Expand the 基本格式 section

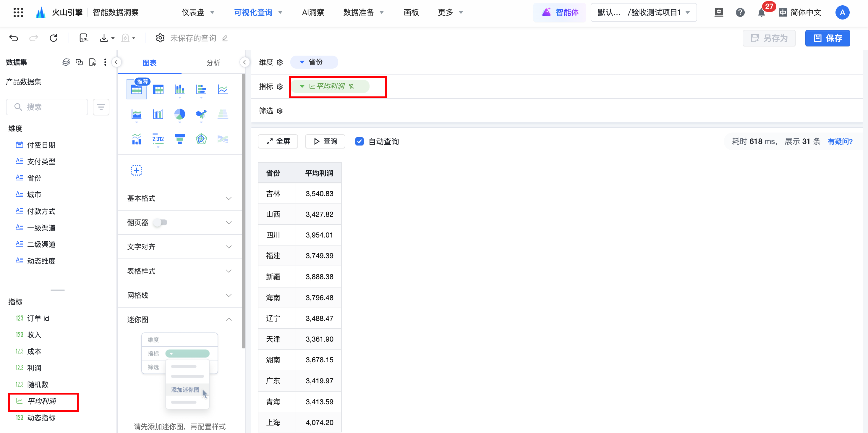179,198
